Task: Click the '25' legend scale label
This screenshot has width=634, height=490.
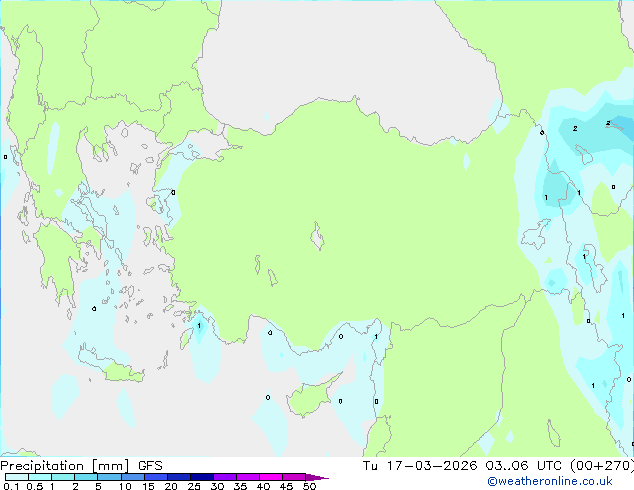Action: pos(194,486)
